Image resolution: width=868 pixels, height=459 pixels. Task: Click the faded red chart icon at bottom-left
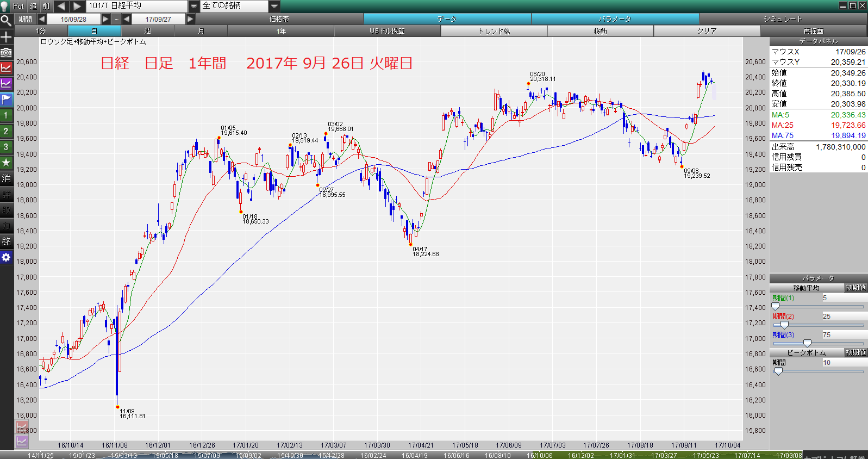(22, 427)
